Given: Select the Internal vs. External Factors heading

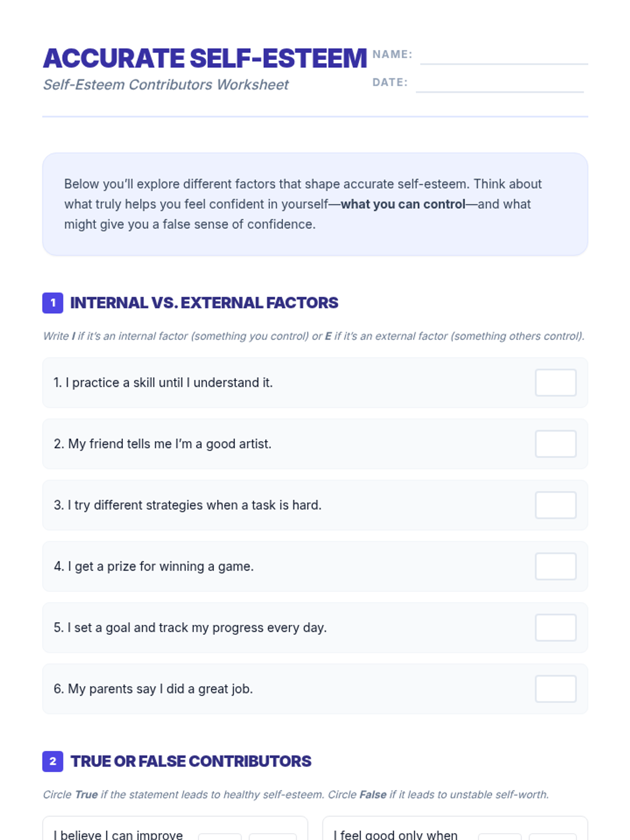Looking at the screenshot, I should click(204, 303).
